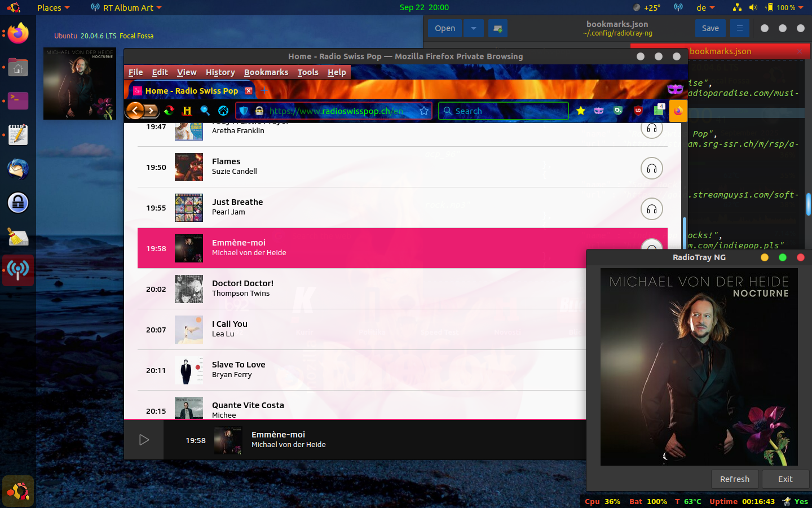Click Refresh in RadioTray NG window
This screenshot has height=508, width=812.
click(735, 479)
